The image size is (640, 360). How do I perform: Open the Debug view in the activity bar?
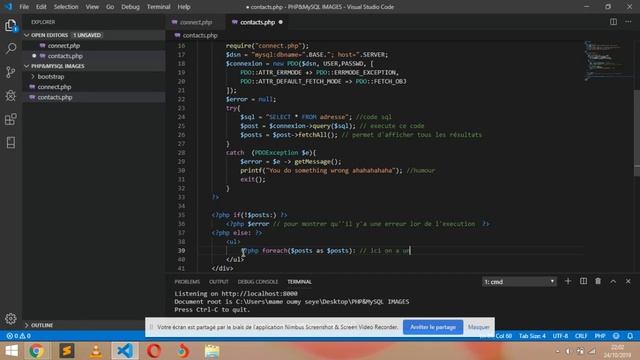[x=11, y=96]
